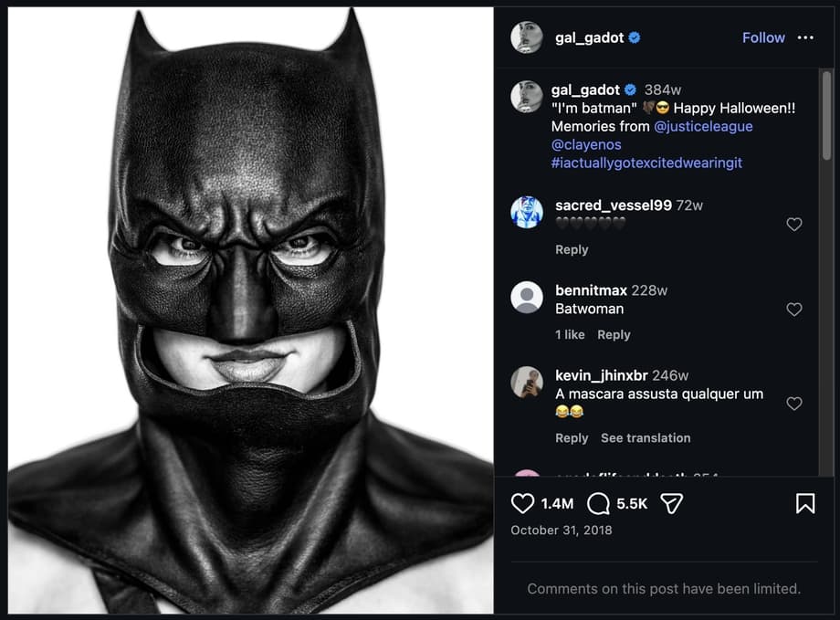840x620 pixels.
Task: Open gal_gadot profile picture in header
Action: (x=527, y=37)
